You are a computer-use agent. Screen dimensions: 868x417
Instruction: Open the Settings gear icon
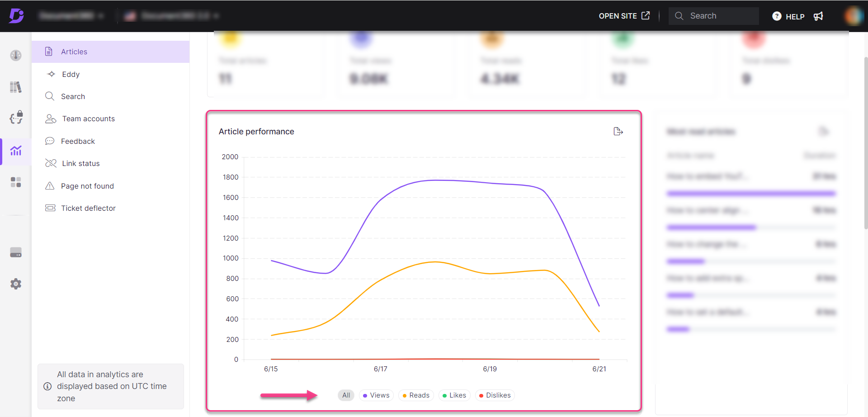point(16,284)
